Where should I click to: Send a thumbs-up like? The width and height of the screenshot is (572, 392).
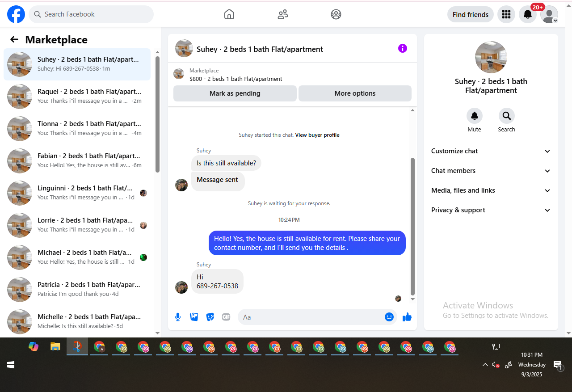(x=407, y=317)
